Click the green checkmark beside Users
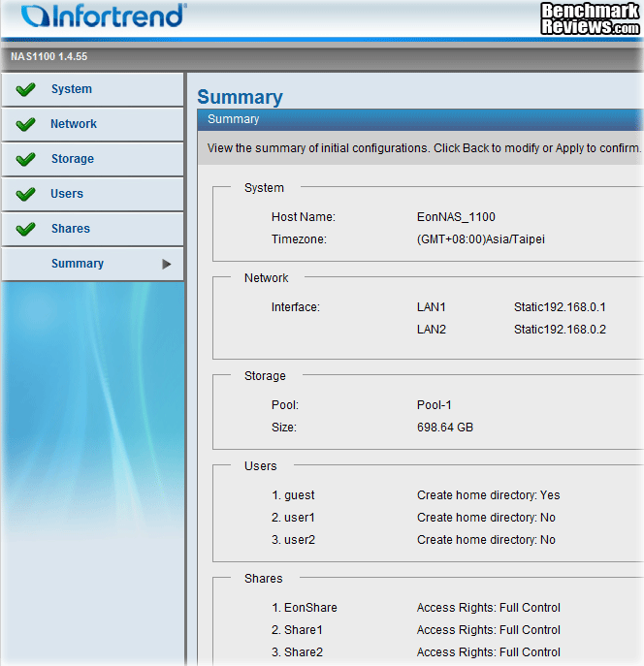644x666 pixels. pos(25,194)
